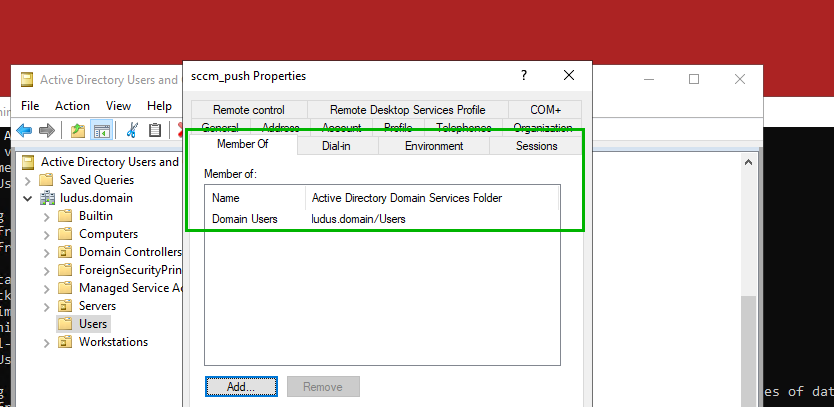This screenshot has width=834, height=407.
Task: Click the Forward arrow in the toolbar
Action: pyautogui.click(x=46, y=130)
